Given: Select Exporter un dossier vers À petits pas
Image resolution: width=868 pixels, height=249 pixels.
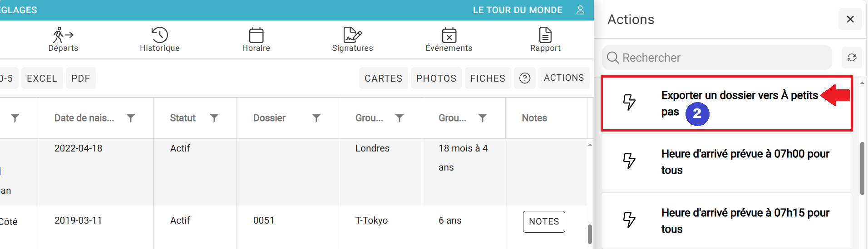Looking at the screenshot, I should coord(726,104).
